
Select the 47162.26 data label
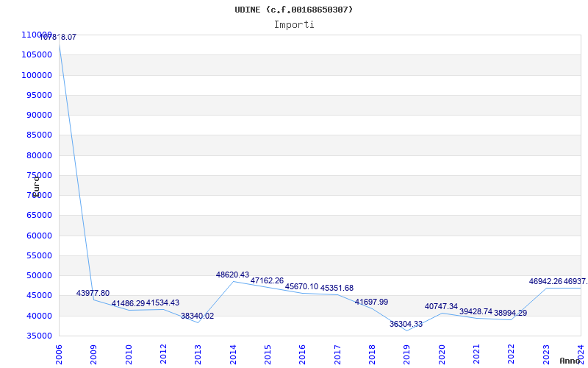[x=267, y=281]
